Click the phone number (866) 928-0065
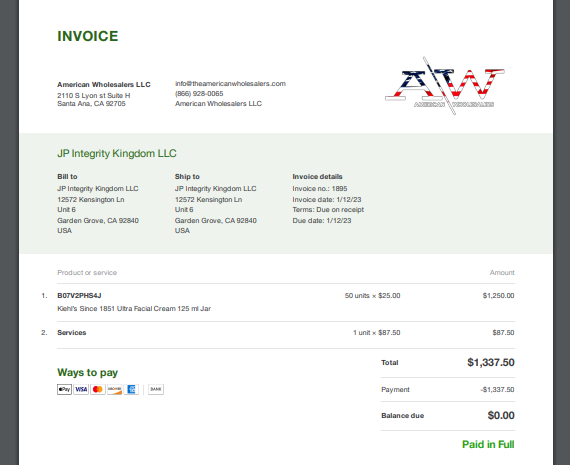Image resolution: width=570 pixels, height=465 pixels. click(199, 94)
